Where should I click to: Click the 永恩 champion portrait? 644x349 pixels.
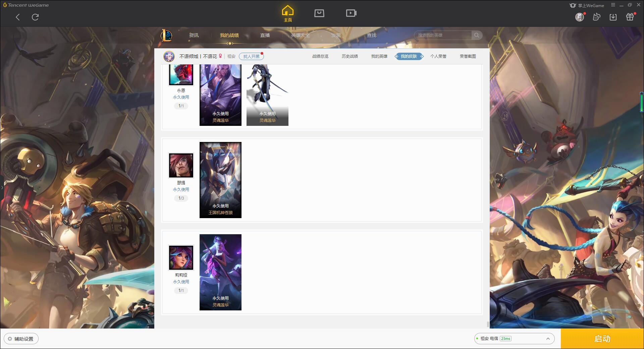pos(181,74)
